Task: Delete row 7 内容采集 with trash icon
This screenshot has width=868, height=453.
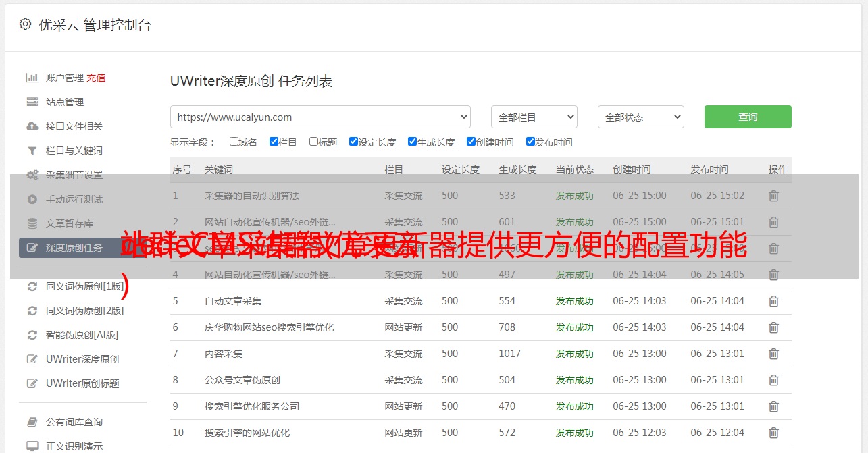Action: tap(774, 354)
